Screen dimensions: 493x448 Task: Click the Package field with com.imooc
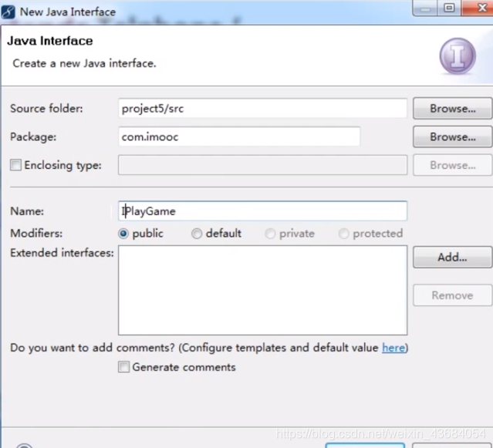pyautogui.click(x=239, y=136)
